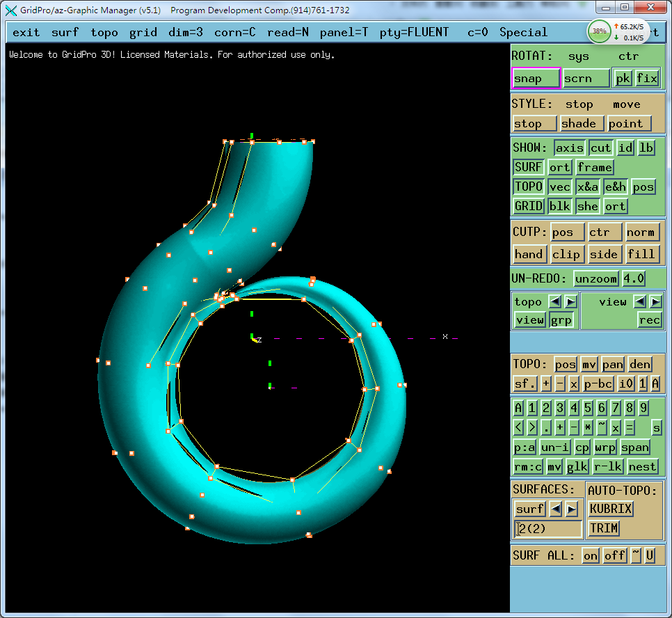Open the dim=3 option in menu bar
672x618 pixels.
pos(186,33)
